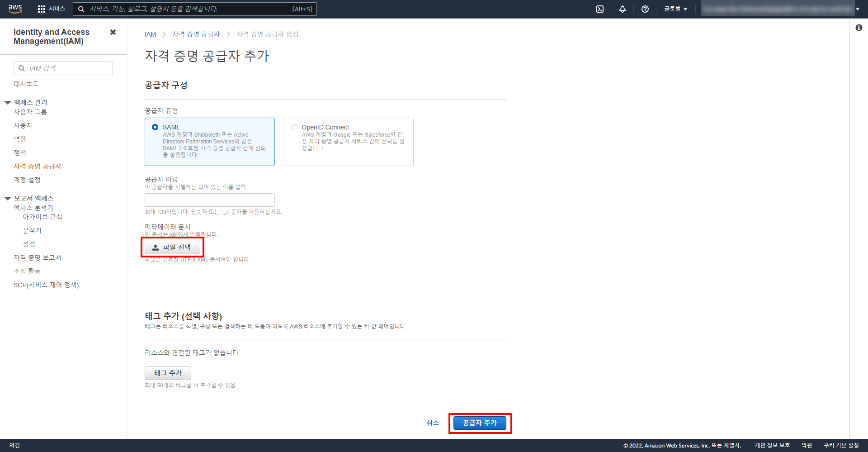Collapse the 보고서 액세스 section
Image resolution: width=868 pixels, height=452 pixels.
coord(8,199)
